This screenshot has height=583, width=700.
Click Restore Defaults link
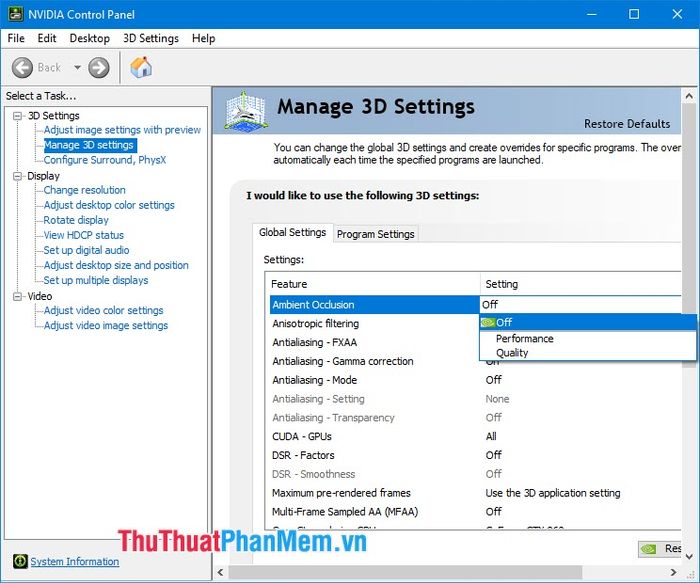(x=627, y=124)
